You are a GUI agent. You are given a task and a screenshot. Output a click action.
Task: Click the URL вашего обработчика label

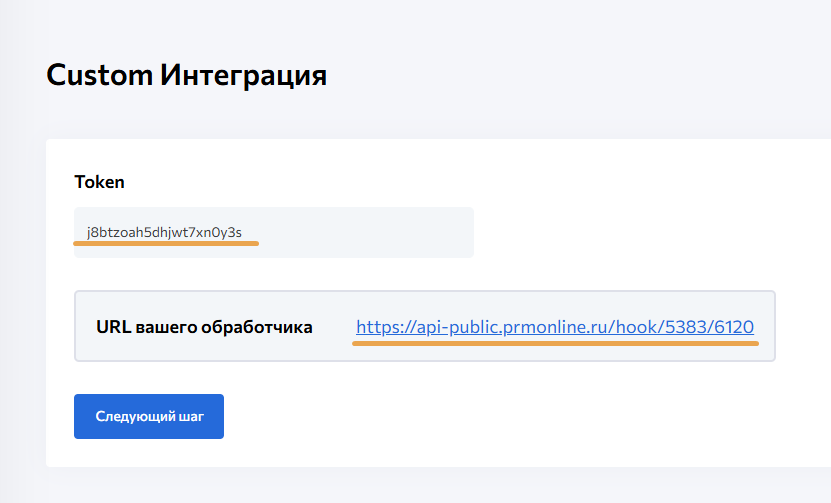pos(204,327)
